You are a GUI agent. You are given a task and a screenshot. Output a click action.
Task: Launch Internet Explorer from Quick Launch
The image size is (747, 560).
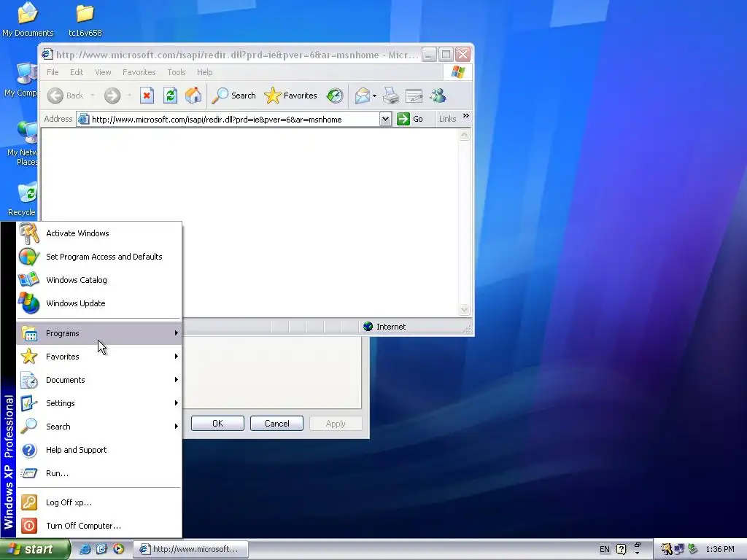coord(85,549)
